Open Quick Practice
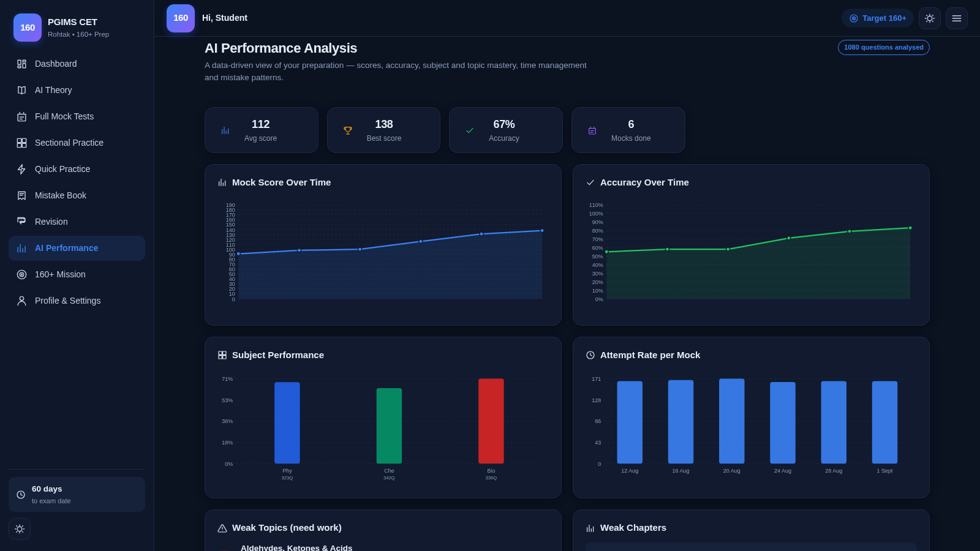The image size is (980, 551). coord(77,169)
